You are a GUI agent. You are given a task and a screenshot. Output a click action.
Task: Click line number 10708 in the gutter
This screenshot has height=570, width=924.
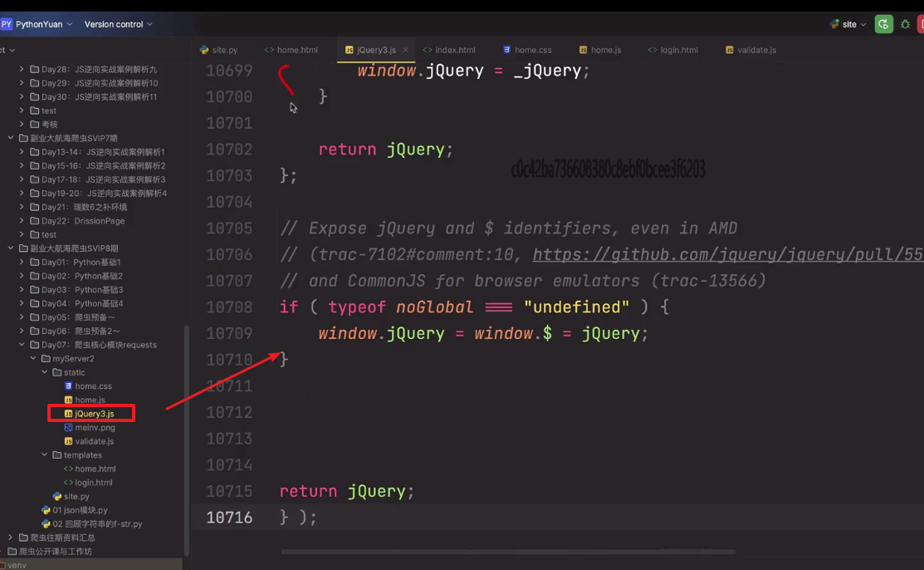click(x=229, y=307)
